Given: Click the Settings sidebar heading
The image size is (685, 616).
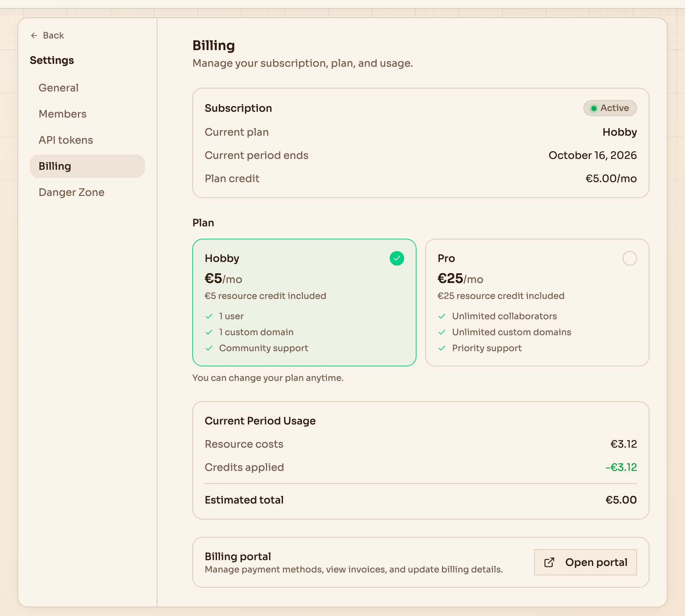Looking at the screenshot, I should tap(52, 60).
